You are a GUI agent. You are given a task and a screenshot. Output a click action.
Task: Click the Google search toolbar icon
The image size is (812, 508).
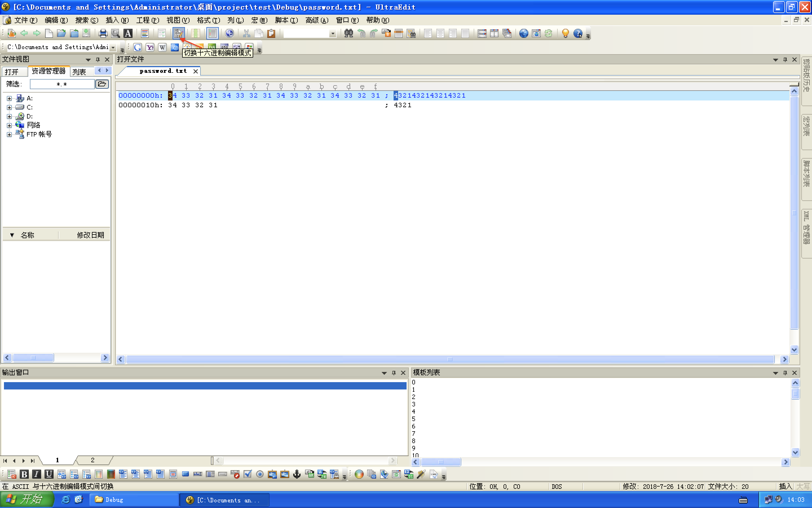138,47
